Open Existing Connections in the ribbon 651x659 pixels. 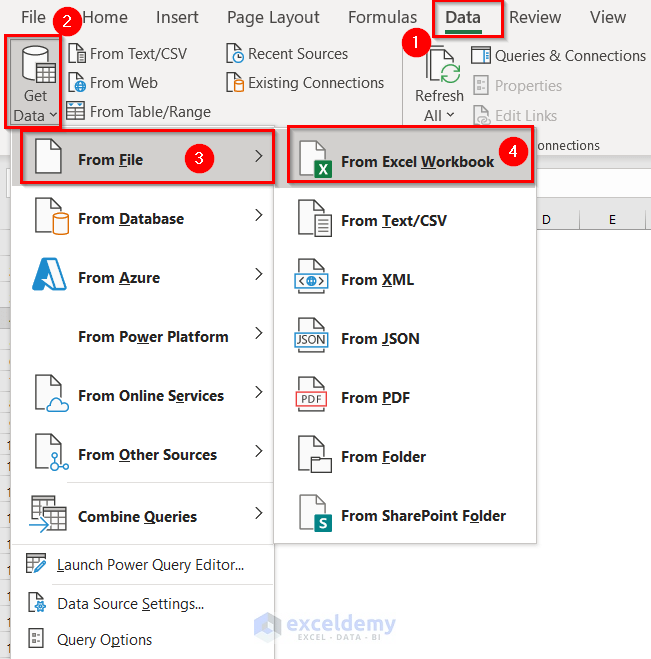[305, 83]
